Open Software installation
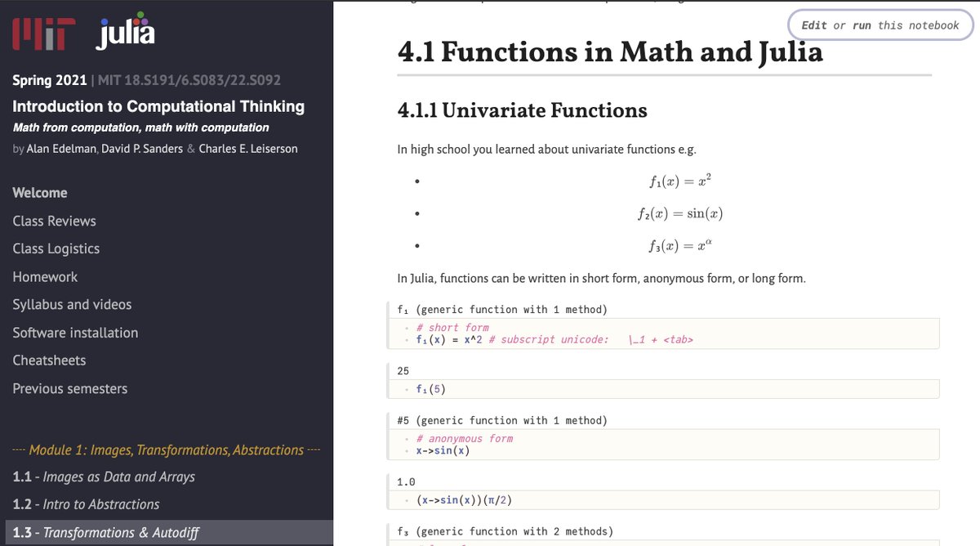This screenshot has width=980, height=546. point(74,332)
